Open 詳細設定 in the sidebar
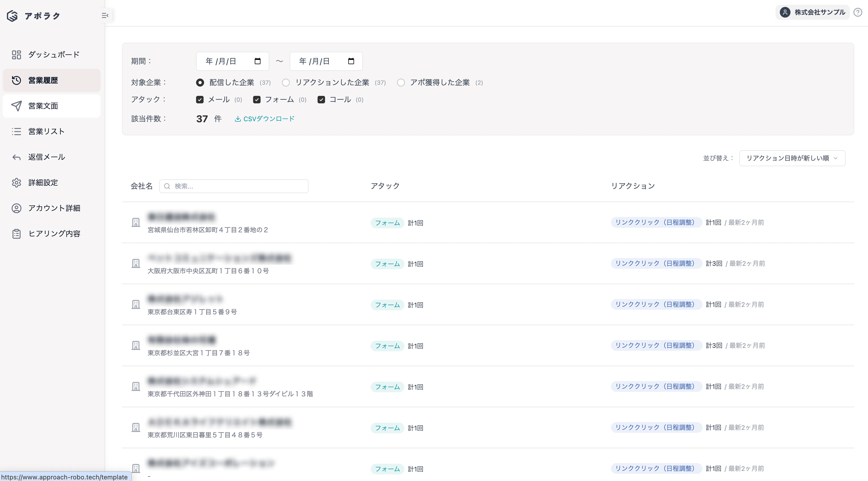The width and height of the screenshot is (868, 481). [x=52, y=183]
